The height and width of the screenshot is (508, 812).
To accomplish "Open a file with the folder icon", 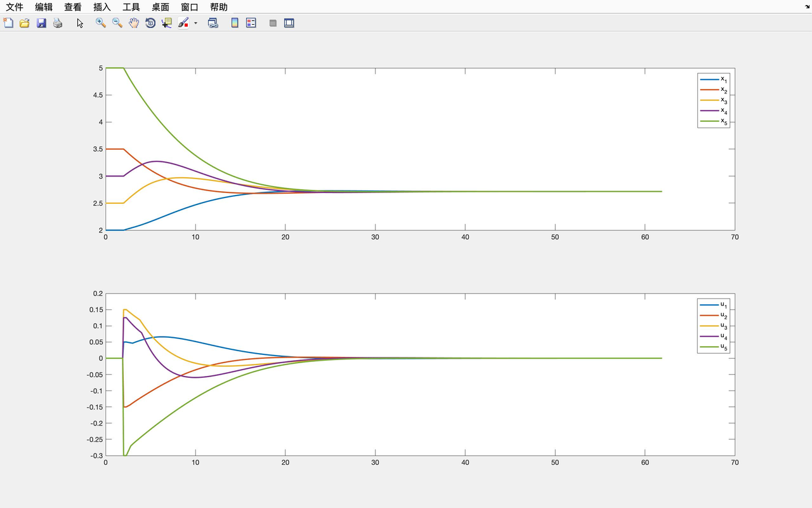I will click(x=25, y=23).
